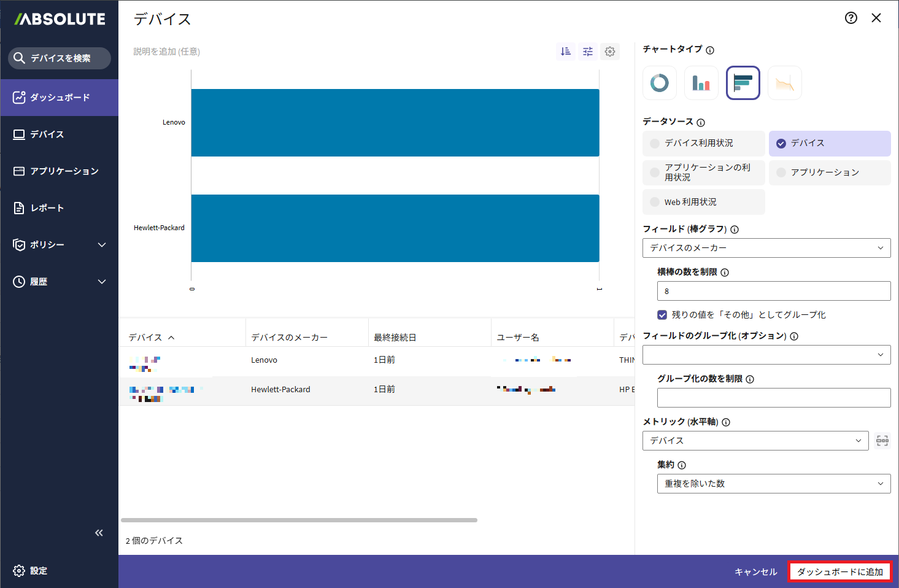Click the gear icon above the chart

610,52
